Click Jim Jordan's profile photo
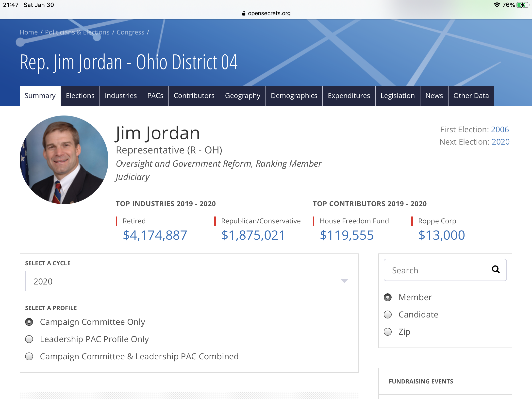The height and width of the screenshot is (399, 532). (x=64, y=160)
